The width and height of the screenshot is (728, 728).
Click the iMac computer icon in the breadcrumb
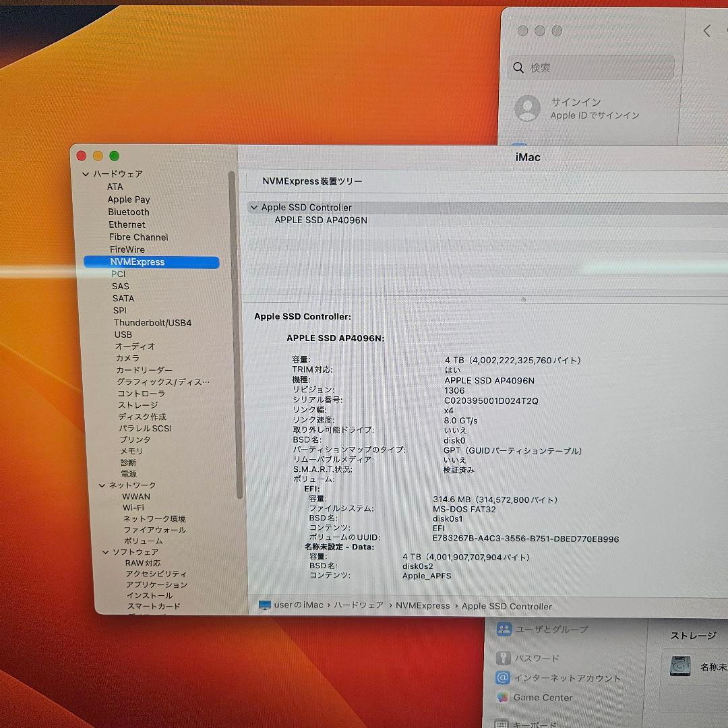[265, 605]
